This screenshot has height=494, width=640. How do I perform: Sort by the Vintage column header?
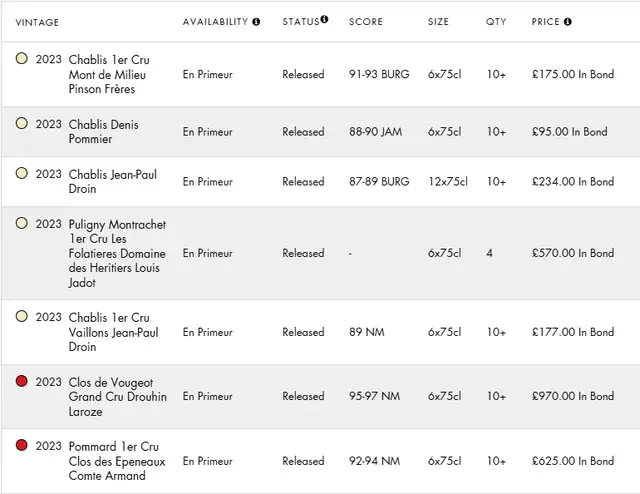pos(37,22)
